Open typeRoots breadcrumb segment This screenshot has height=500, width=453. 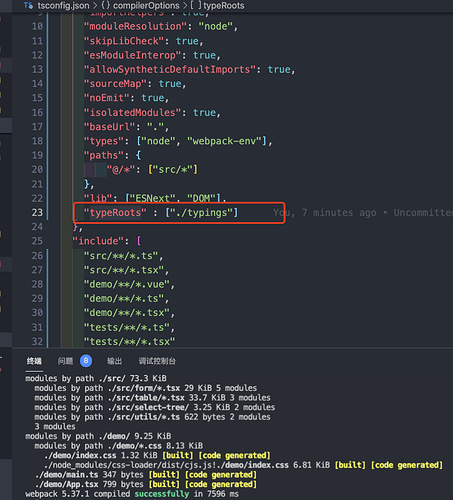(224, 6)
